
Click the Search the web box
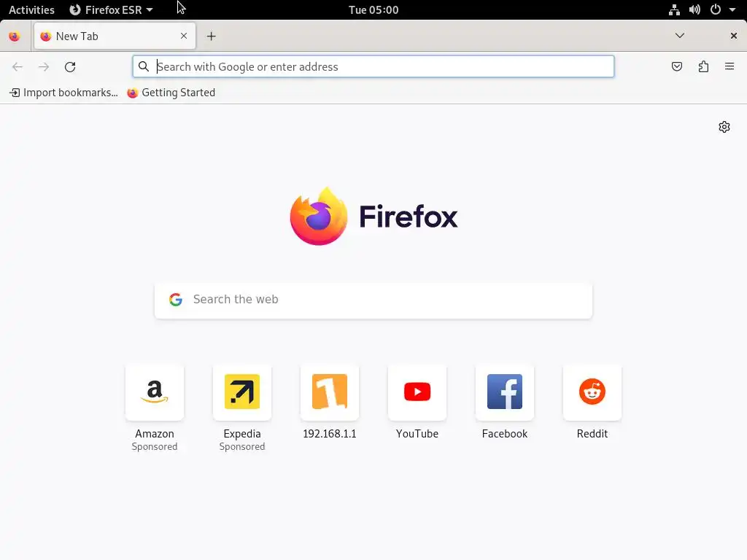tap(373, 300)
